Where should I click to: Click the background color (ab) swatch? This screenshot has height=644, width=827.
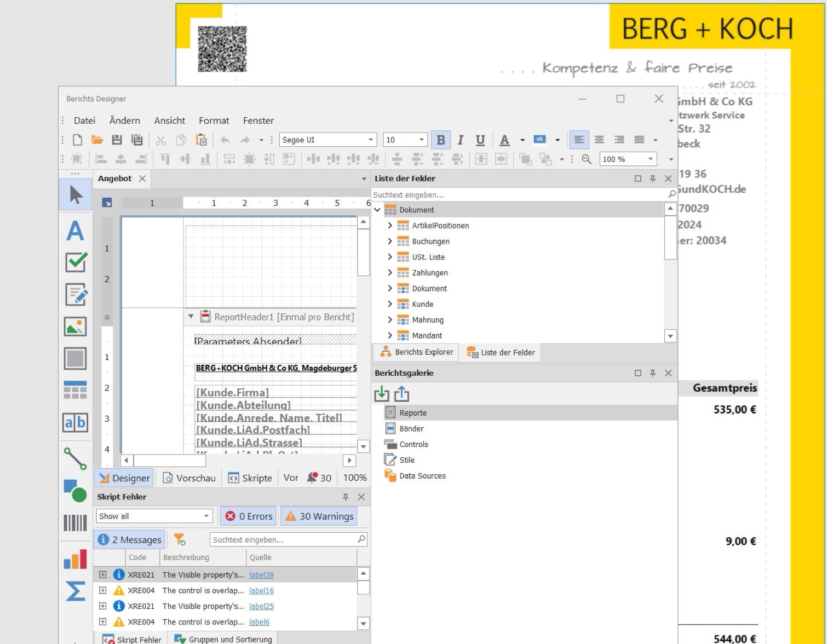pos(539,140)
